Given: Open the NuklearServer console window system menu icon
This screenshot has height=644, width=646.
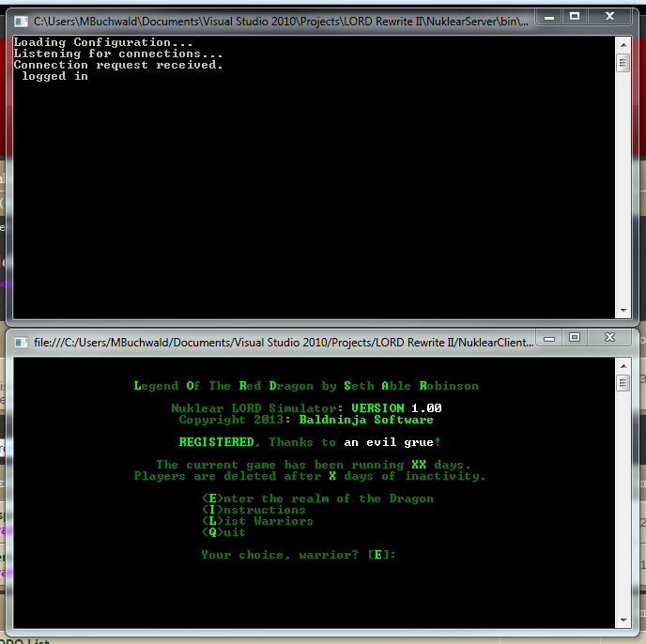Looking at the screenshot, I should click(22, 19).
